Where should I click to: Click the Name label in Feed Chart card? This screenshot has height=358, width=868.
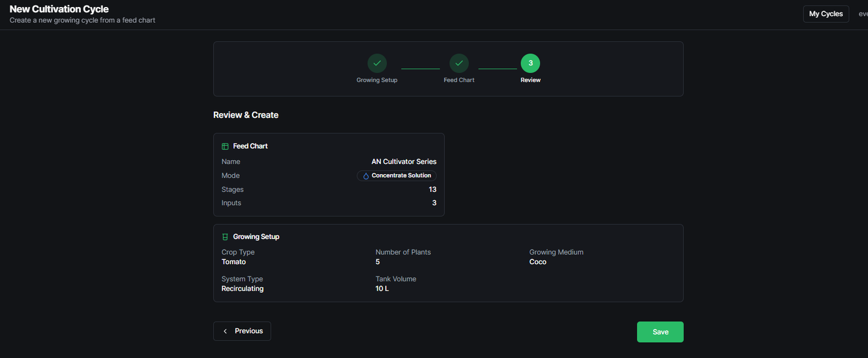(231, 162)
